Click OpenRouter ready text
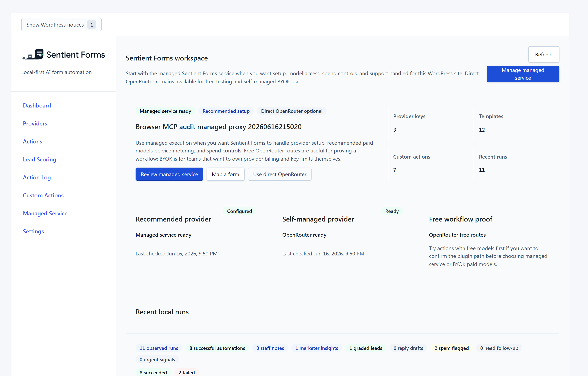 pos(304,235)
